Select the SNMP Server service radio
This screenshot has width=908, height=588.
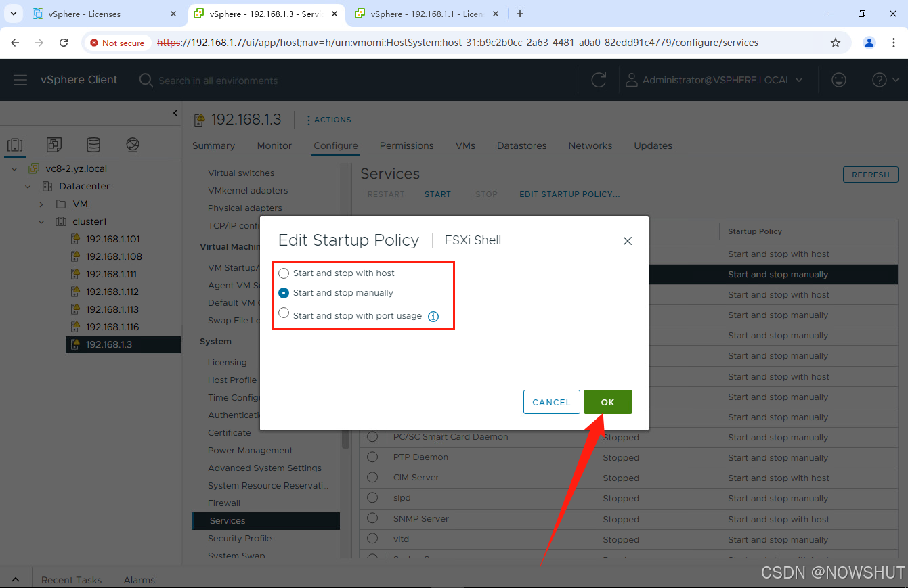(x=372, y=518)
